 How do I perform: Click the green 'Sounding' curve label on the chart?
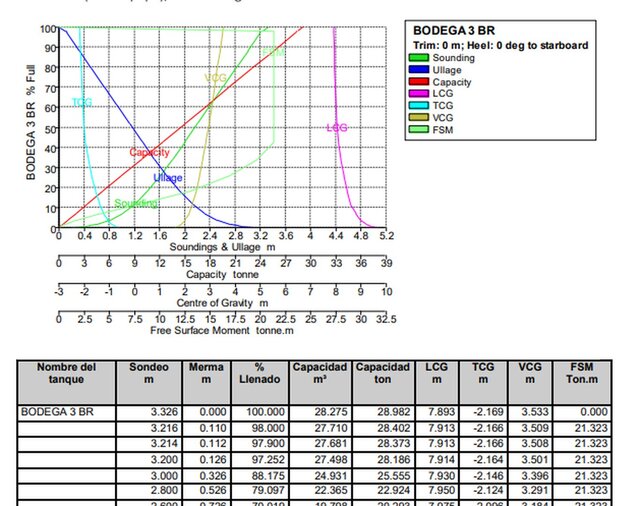tap(136, 203)
